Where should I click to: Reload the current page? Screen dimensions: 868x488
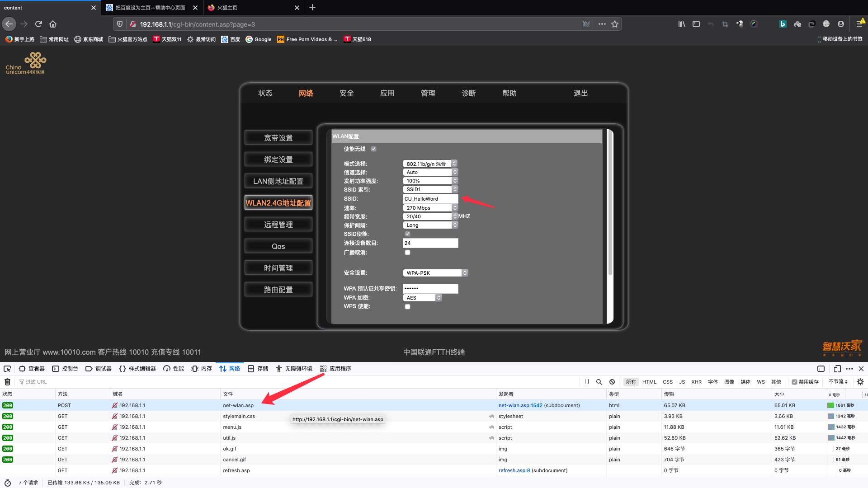pyautogui.click(x=38, y=24)
